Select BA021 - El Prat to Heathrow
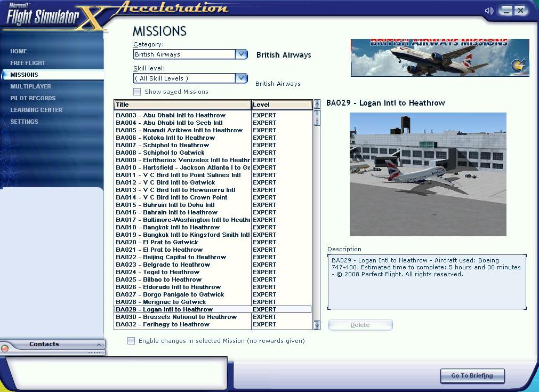The height and width of the screenshot is (392, 539). click(x=213, y=250)
